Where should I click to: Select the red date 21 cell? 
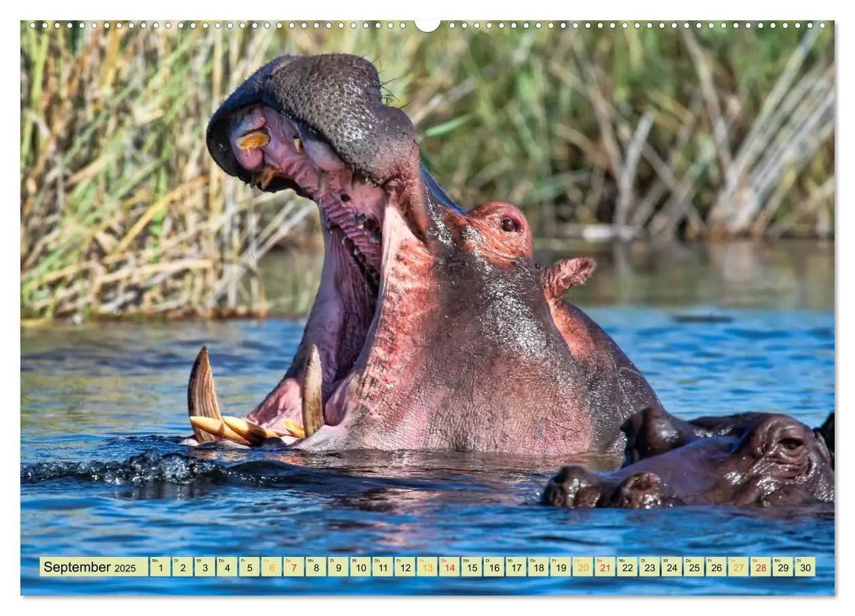click(x=605, y=567)
